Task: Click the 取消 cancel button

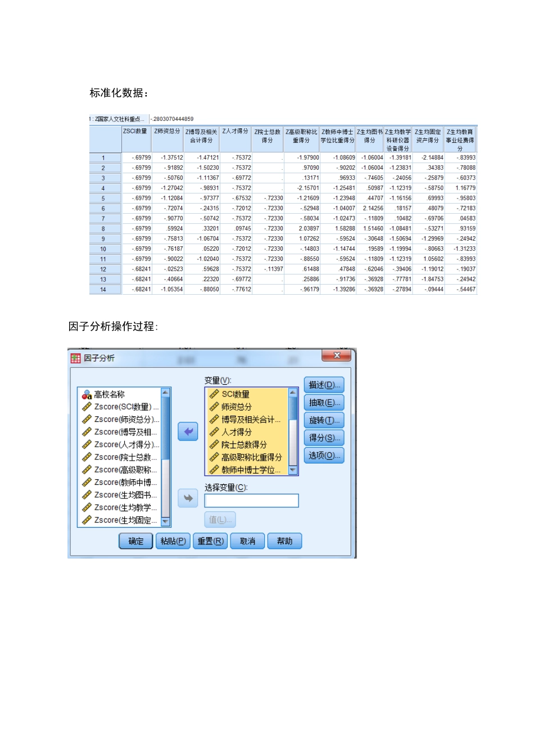Action: (x=247, y=541)
